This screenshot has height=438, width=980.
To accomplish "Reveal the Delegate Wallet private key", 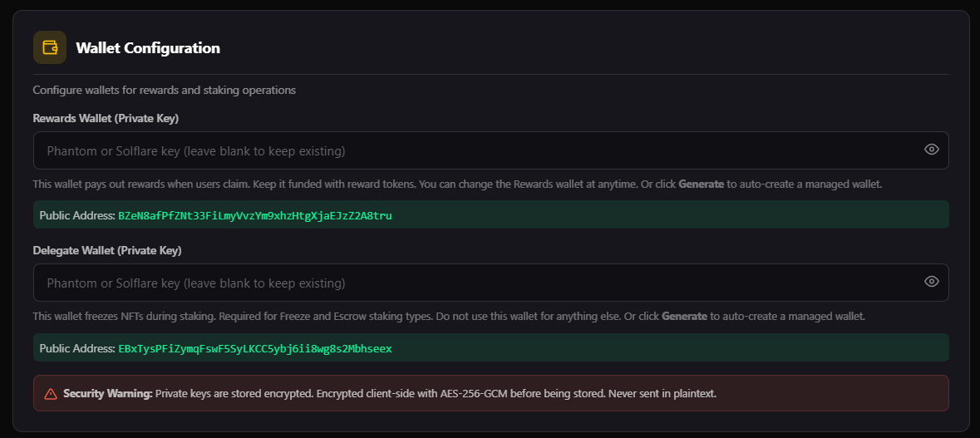I will coord(932,282).
